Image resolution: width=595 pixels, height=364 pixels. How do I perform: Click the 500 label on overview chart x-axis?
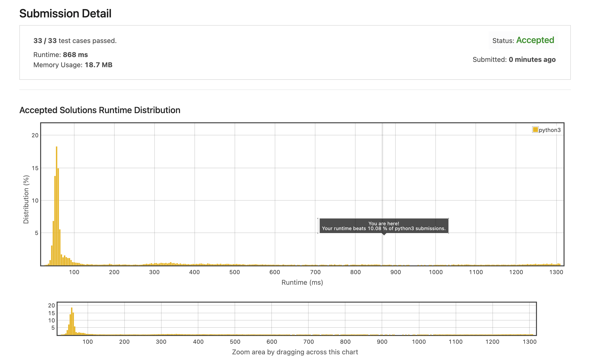click(235, 342)
